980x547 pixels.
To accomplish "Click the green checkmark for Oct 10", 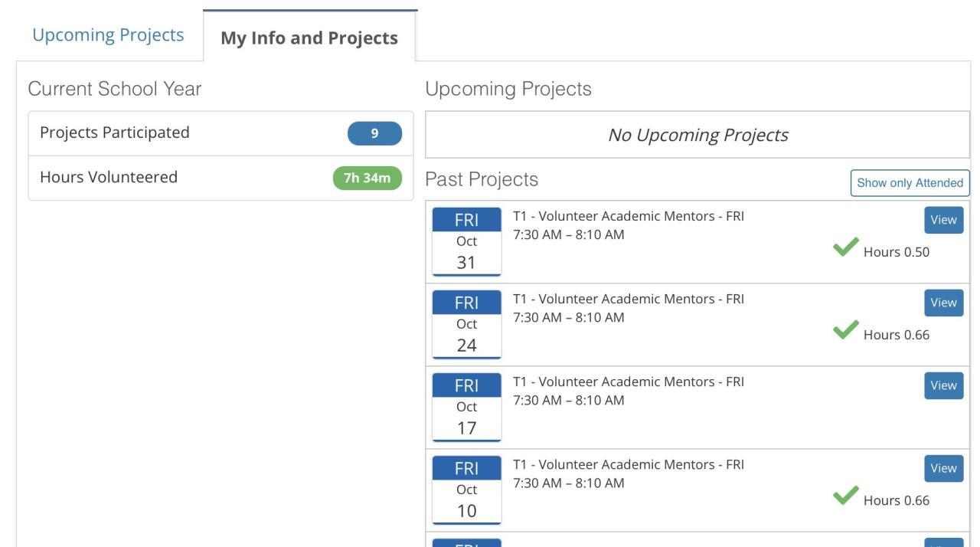I will pyautogui.click(x=845, y=496).
